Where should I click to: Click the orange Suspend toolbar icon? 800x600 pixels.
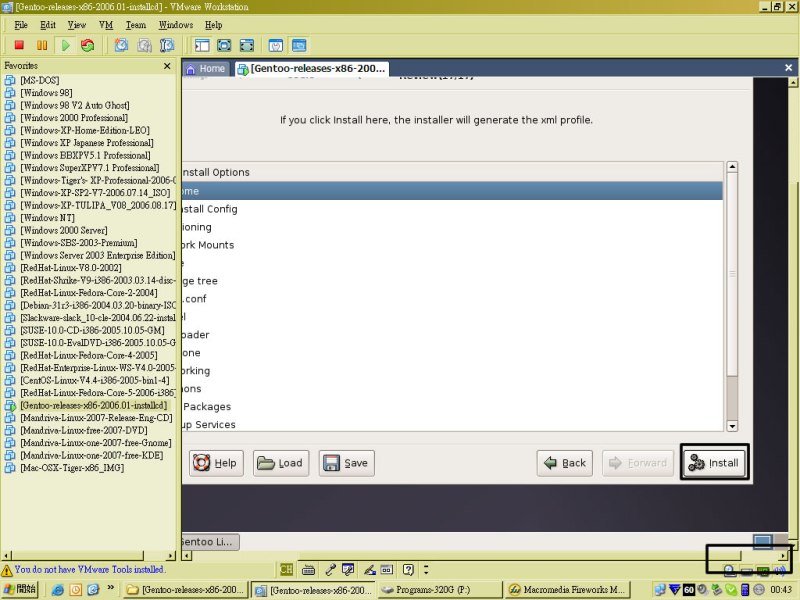coord(42,45)
